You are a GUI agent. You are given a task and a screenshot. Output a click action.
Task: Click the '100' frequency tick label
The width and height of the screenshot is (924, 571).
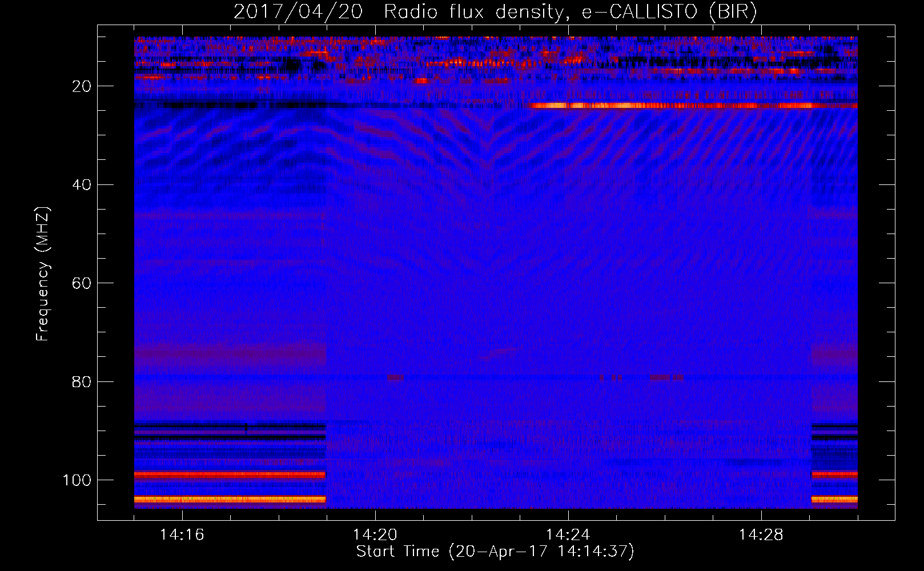pyautogui.click(x=77, y=480)
